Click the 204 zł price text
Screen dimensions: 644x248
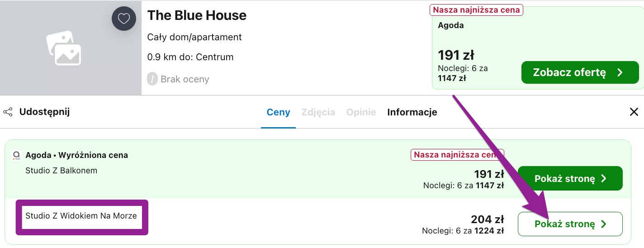tap(488, 219)
